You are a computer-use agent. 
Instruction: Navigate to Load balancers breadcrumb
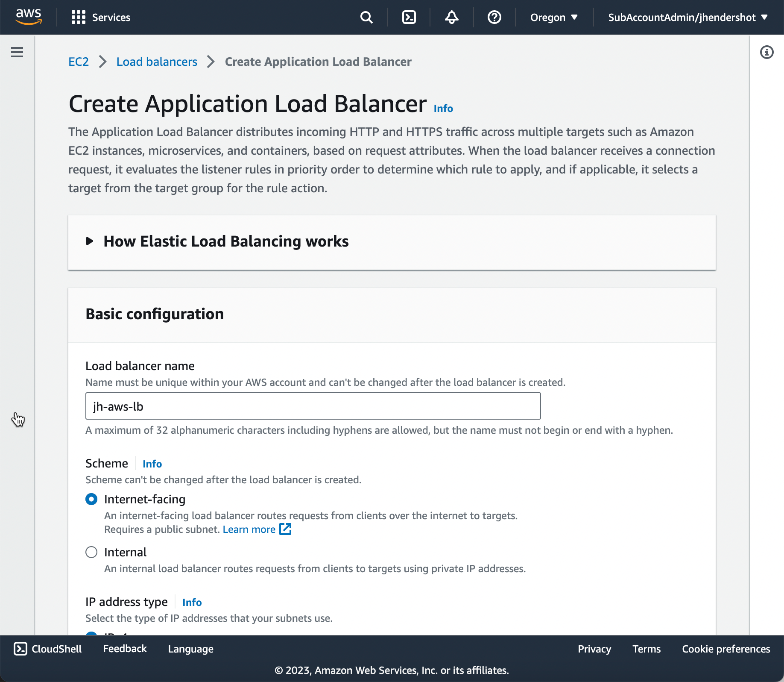point(157,62)
